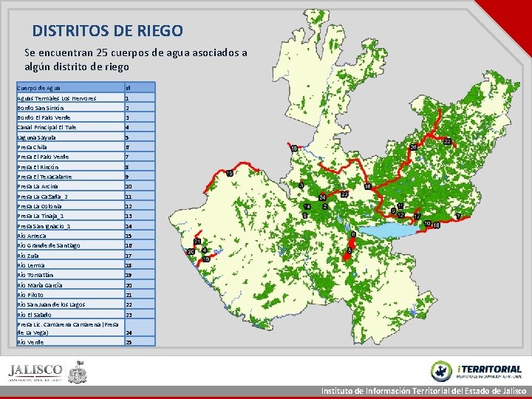Screen dimensions: 532x399
Task: Select map marker 4 near the coast
Action: (x=204, y=250)
